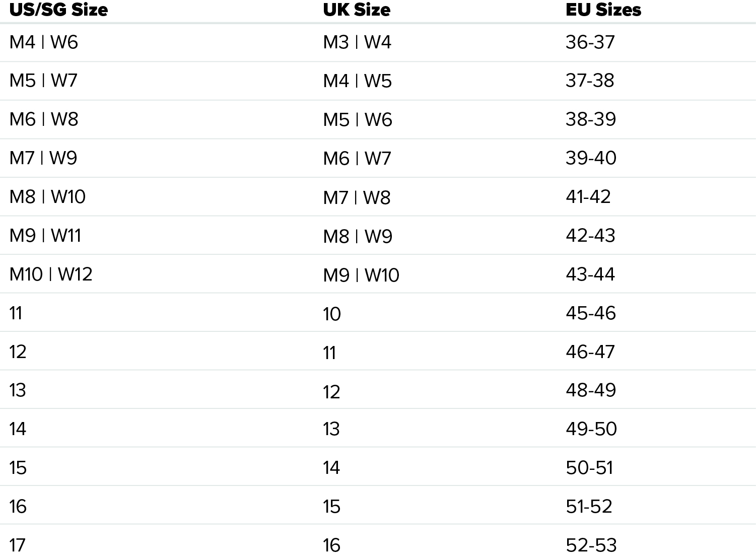
Task: Select the M4 | W6 US size cell
Action: click(x=44, y=42)
